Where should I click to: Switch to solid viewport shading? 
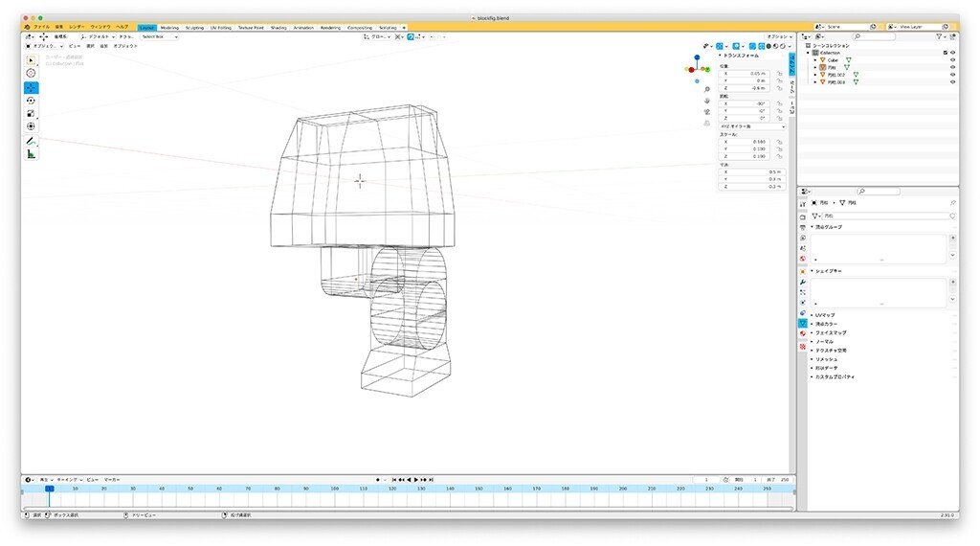768,46
